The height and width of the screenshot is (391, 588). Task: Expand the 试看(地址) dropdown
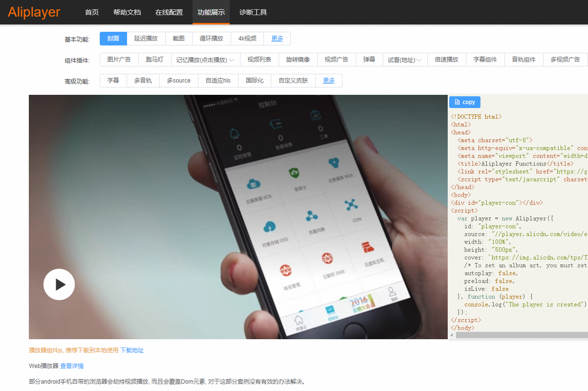pos(405,60)
